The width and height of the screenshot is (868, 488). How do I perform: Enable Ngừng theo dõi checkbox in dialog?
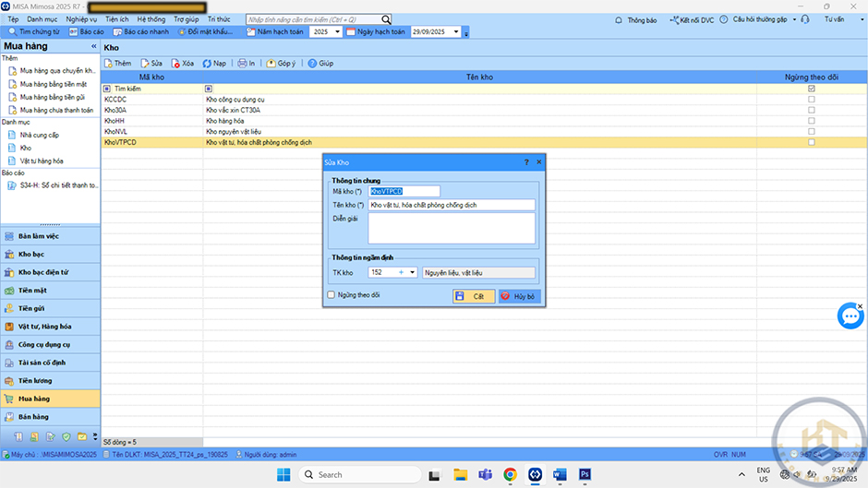332,295
